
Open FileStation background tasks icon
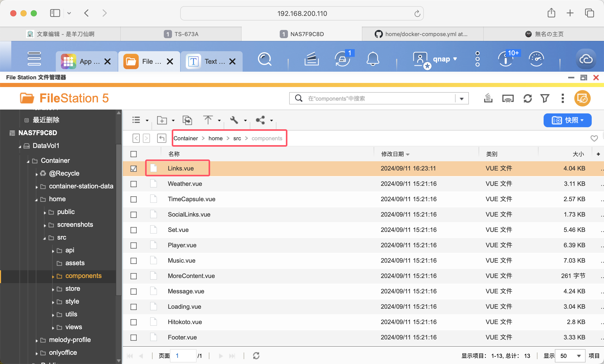tap(488, 98)
